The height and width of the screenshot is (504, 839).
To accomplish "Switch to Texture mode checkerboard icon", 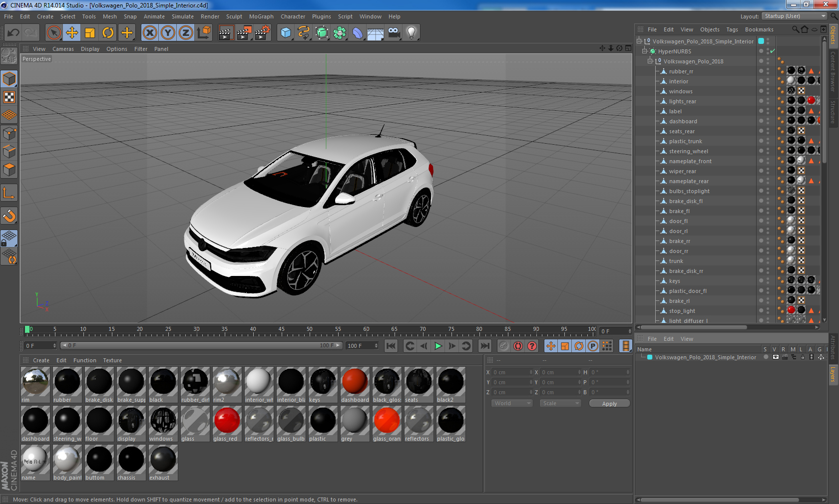I will point(9,97).
